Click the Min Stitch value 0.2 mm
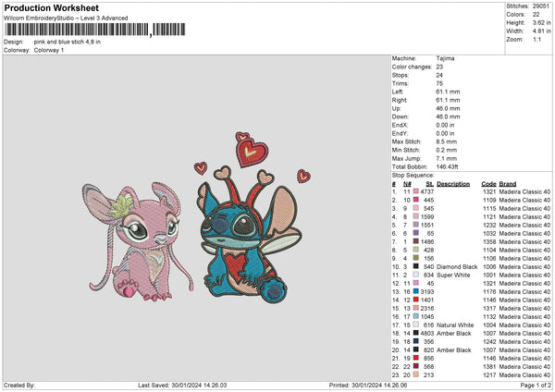The image size is (555, 392). pyautogui.click(x=447, y=150)
